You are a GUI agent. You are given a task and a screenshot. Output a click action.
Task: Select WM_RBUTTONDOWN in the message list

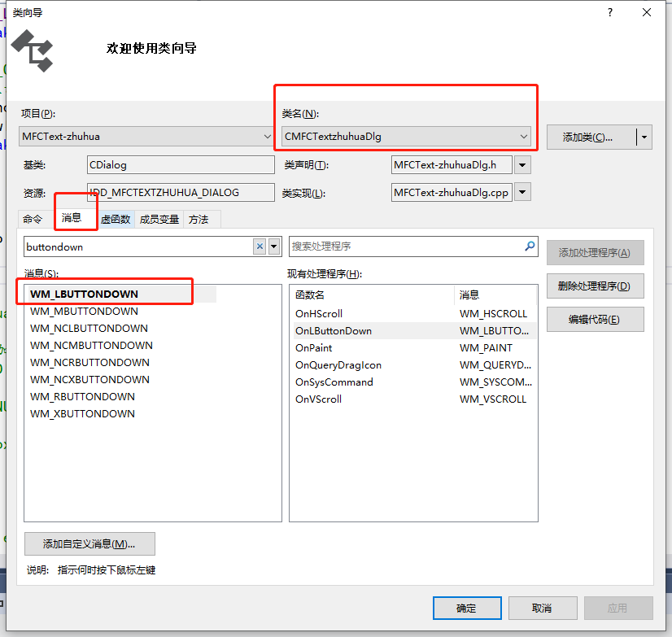(x=82, y=397)
